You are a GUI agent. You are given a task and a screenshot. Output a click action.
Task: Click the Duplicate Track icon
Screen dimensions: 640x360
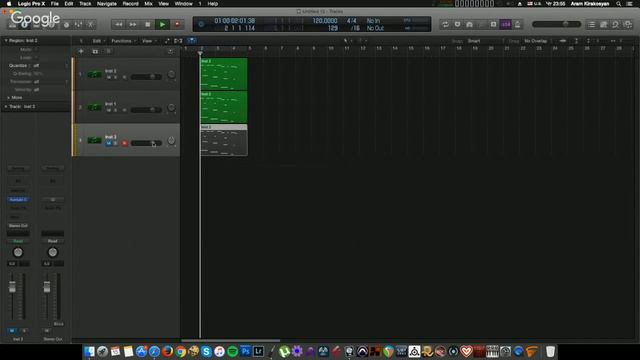pyautogui.click(x=95, y=51)
